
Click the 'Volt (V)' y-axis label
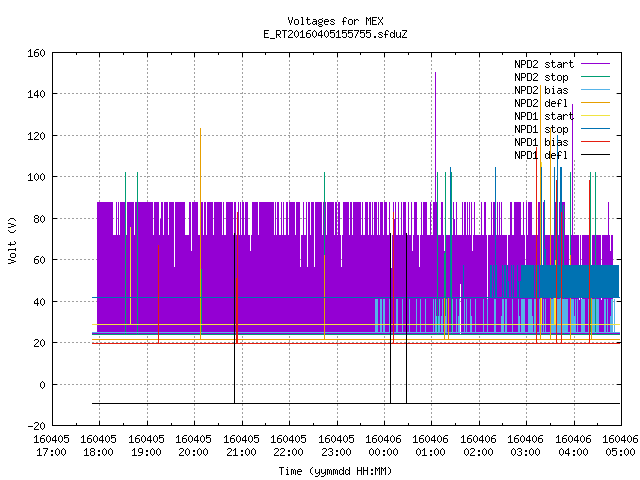[13, 240]
